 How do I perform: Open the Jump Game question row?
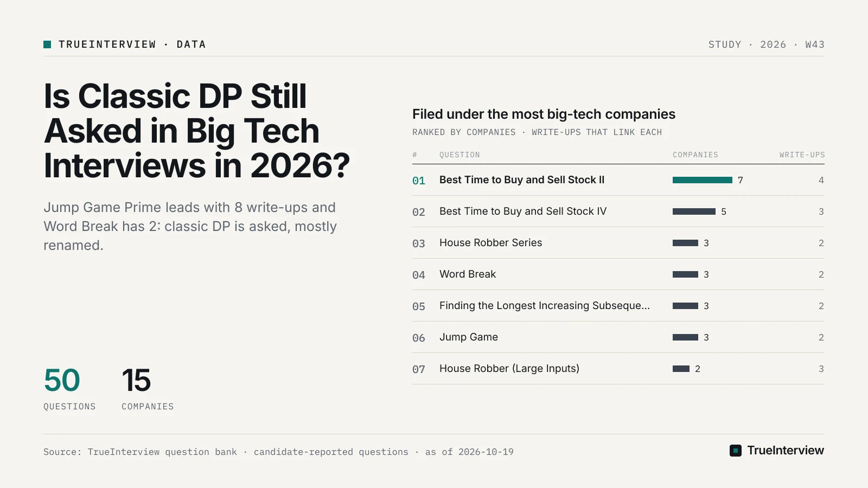618,337
